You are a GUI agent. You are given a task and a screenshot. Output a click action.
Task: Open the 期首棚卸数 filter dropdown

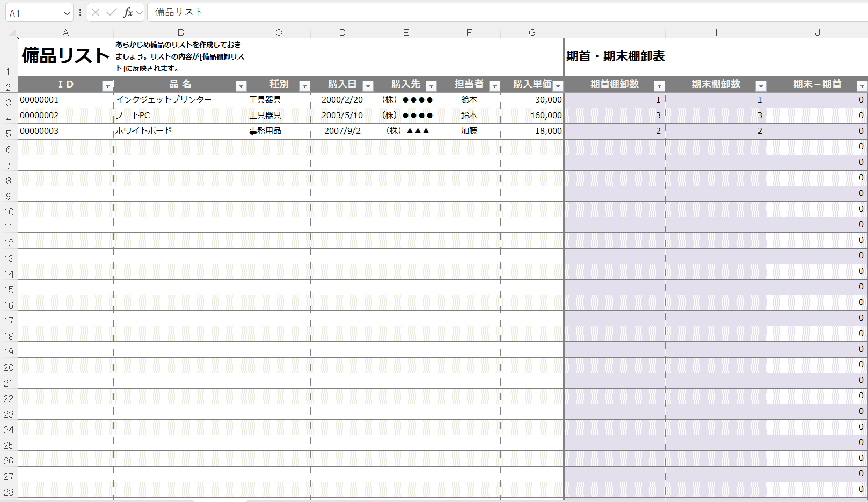click(659, 86)
